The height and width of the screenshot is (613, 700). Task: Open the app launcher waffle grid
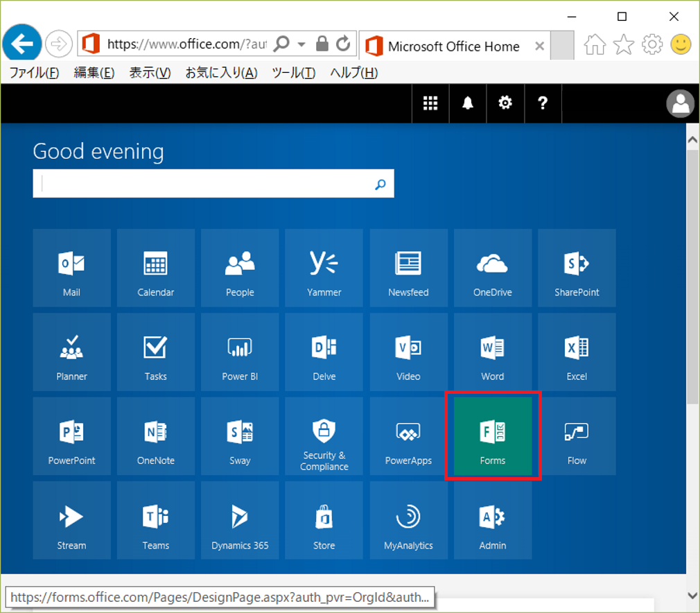pos(430,103)
